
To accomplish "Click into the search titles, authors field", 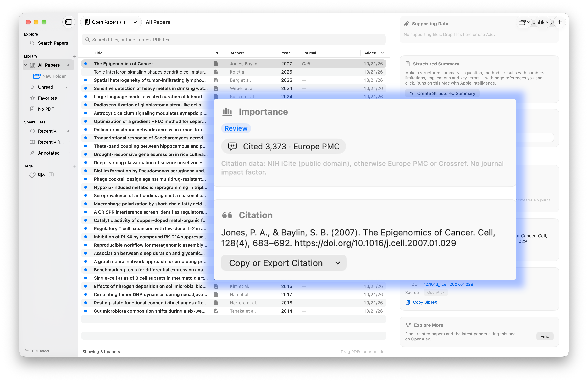I will (234, 40).
